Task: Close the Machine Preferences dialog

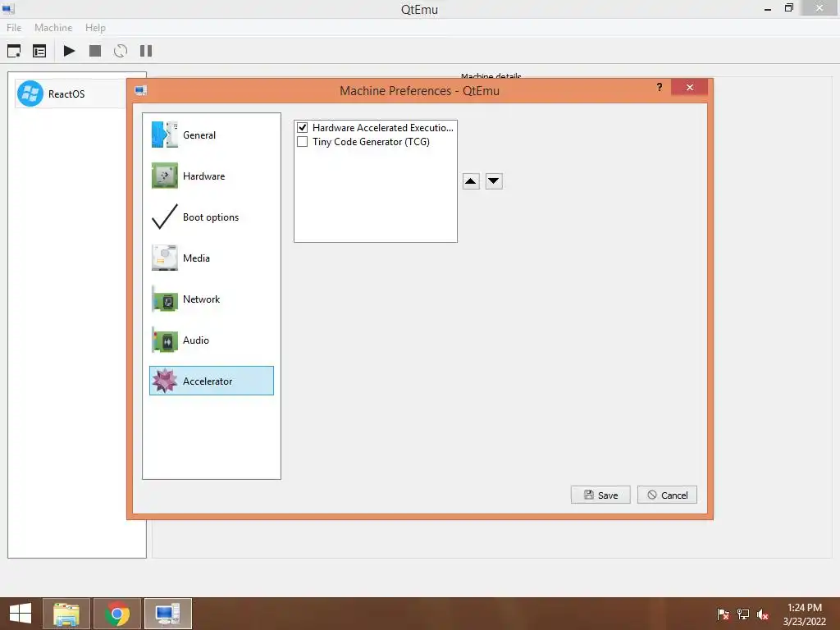Action: (x=689, y=87)
